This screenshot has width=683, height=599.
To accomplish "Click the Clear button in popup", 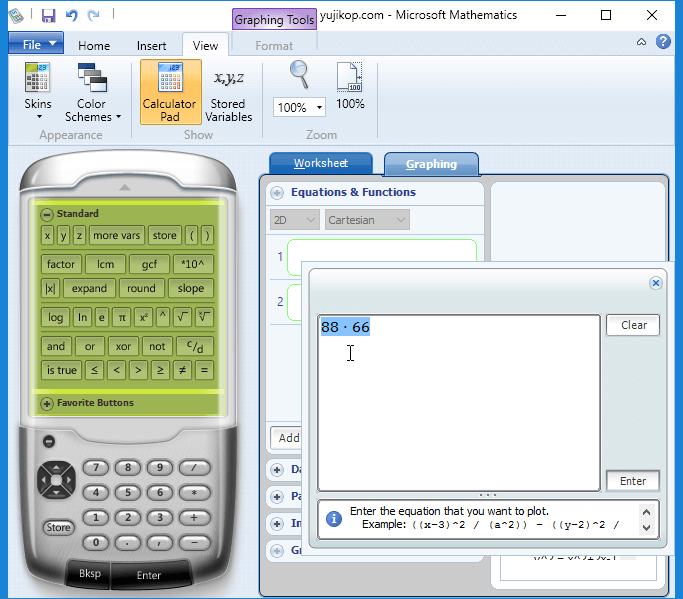I will (633, 325).
